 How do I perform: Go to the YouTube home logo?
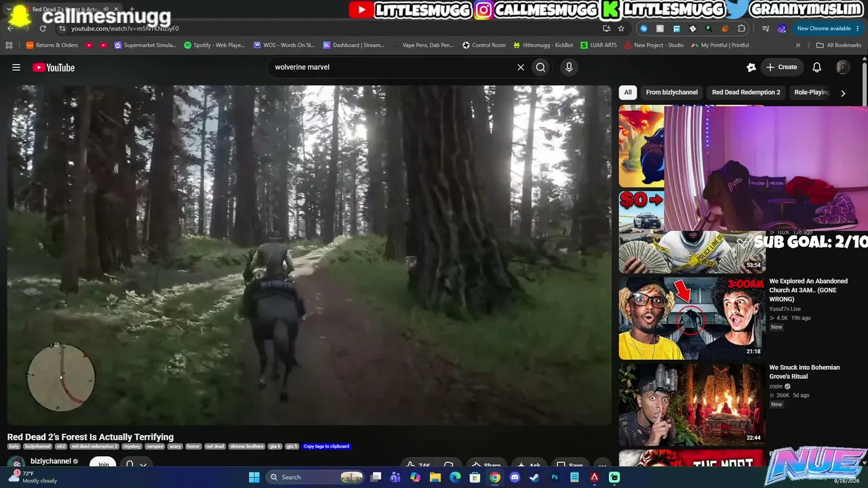[54, 67]
